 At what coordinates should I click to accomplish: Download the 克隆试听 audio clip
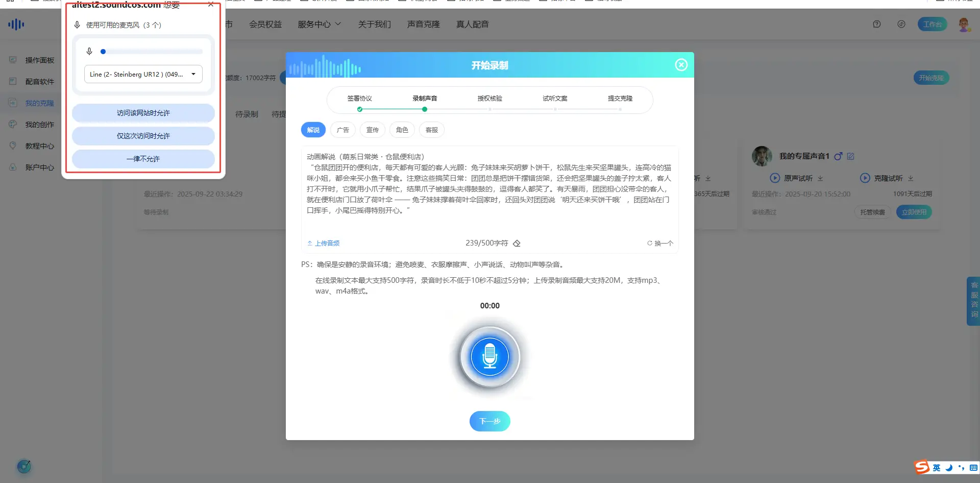tap(911, 179)
